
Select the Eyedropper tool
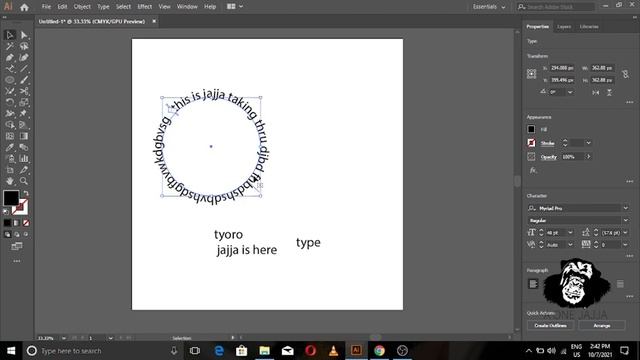click(10, 147)
